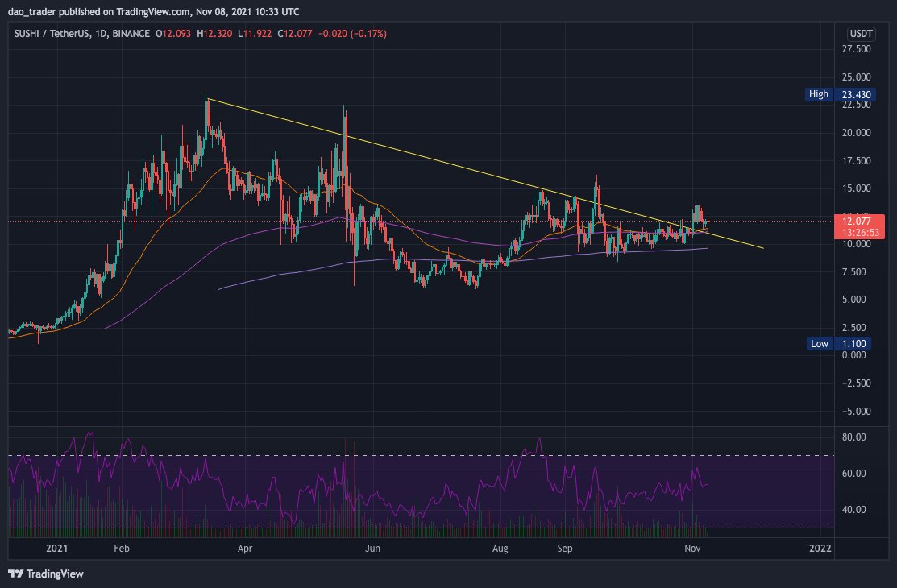Click the 0.000 price axis label
This screenshot has width=897, height=588.
pos(854,355)
